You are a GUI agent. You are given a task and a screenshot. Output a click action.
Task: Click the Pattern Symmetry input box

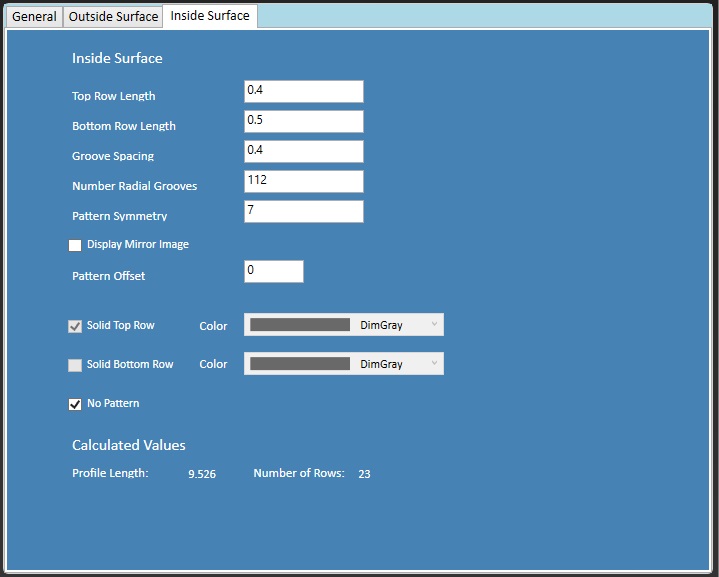[303, 211]
